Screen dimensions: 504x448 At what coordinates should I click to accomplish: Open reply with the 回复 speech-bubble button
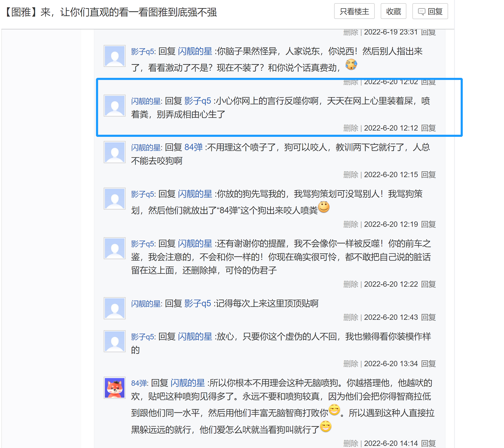point(430,11)
